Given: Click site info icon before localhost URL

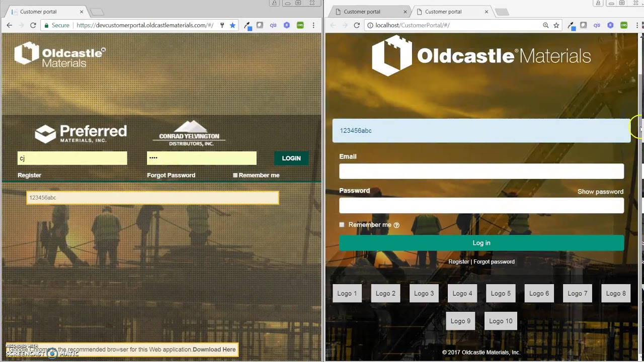Looking at the screenshot, I should click(370, 25).
